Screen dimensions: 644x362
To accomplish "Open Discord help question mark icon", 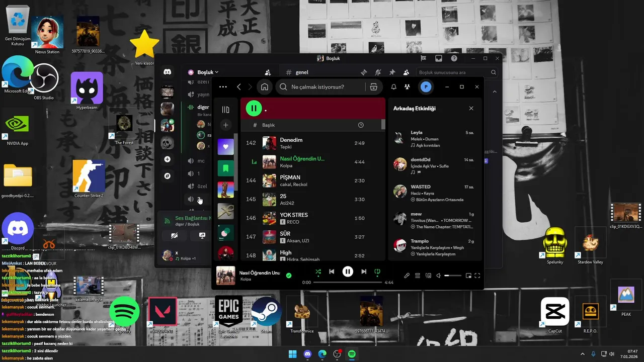I will coord(454,58).
